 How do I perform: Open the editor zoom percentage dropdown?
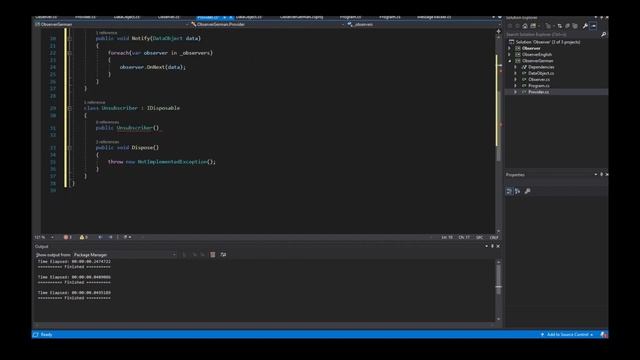click(x=45, y=237)
